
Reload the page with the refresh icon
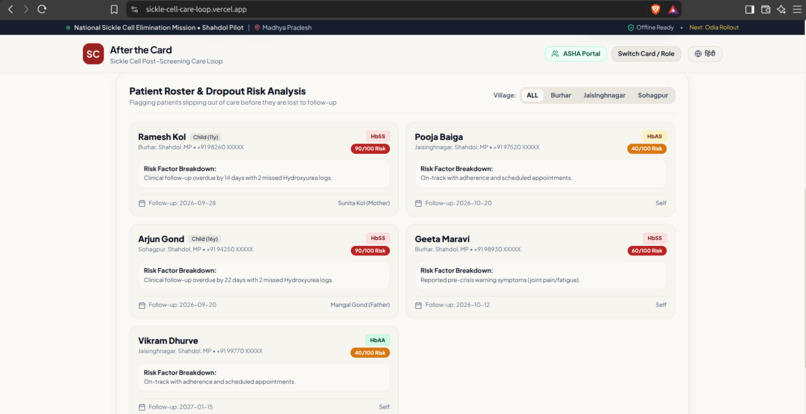[42, 9]
